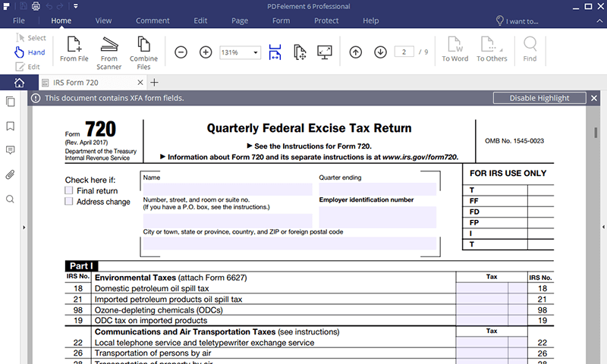Collapse the ribbon with chevron

click(x=599, y=21)
